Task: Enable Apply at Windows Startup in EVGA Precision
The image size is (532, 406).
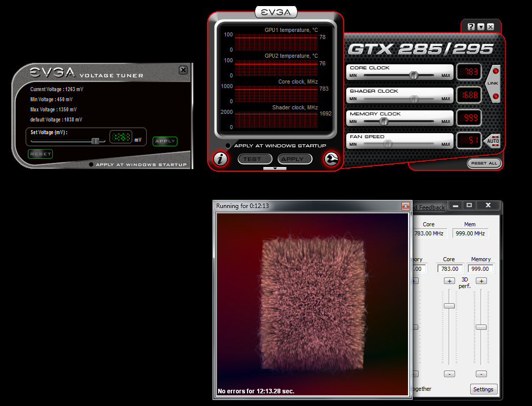Action: click(x=228, y=146)
